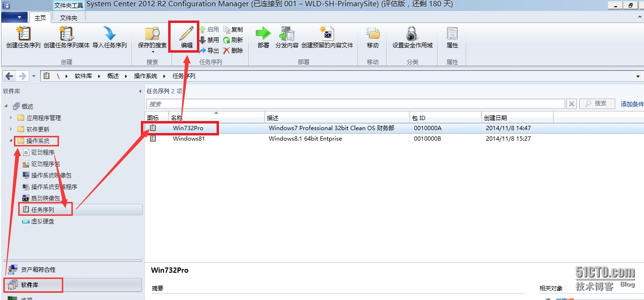Select Drivers (驱动程序) tree item

(39, 152)
